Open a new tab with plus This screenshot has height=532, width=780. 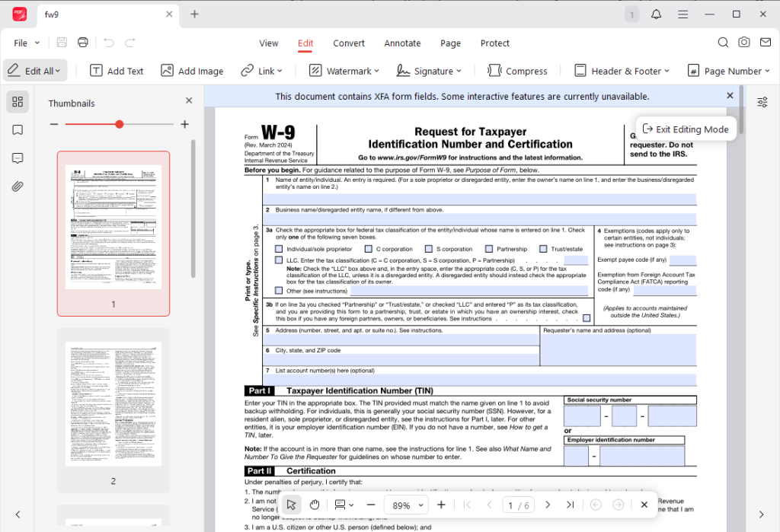[x=194, y=14]
